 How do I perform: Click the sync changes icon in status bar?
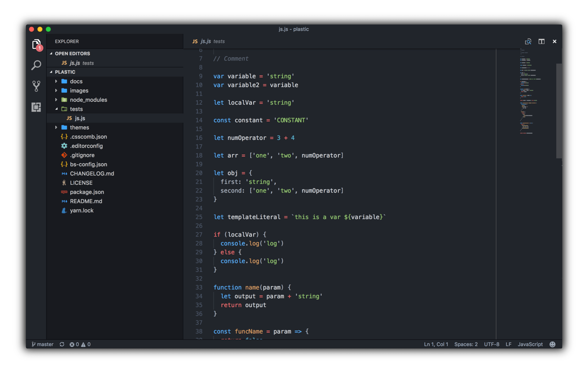coord(62,344)
